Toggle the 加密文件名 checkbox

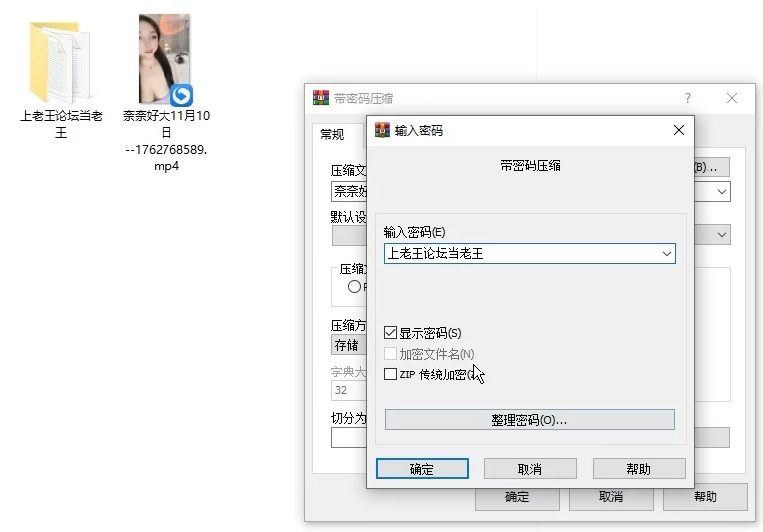390,354
